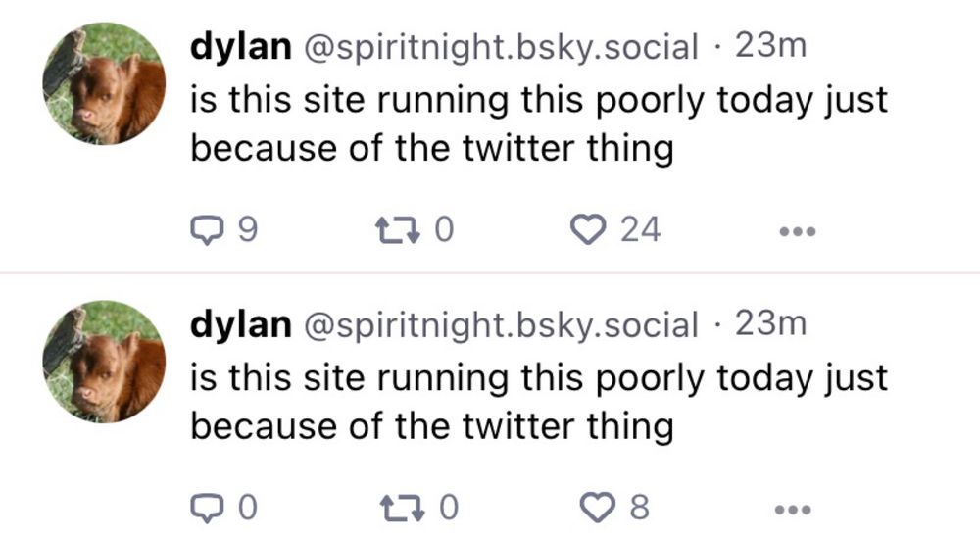This screenshot has width=980, height=538.
Task: Visit the @spiritnight.bsky.social handle in the bottom post
Action: pos(503,324)
